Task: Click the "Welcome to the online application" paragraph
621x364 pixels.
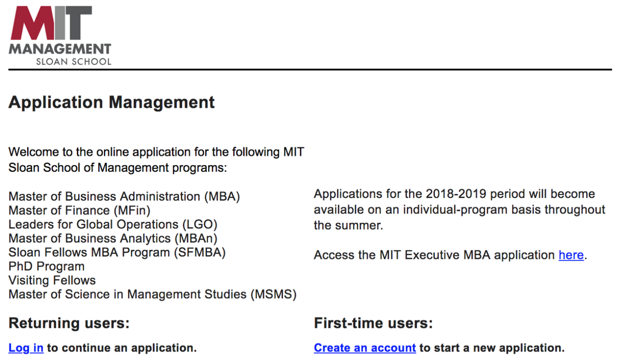Action: tap(156, 160)
